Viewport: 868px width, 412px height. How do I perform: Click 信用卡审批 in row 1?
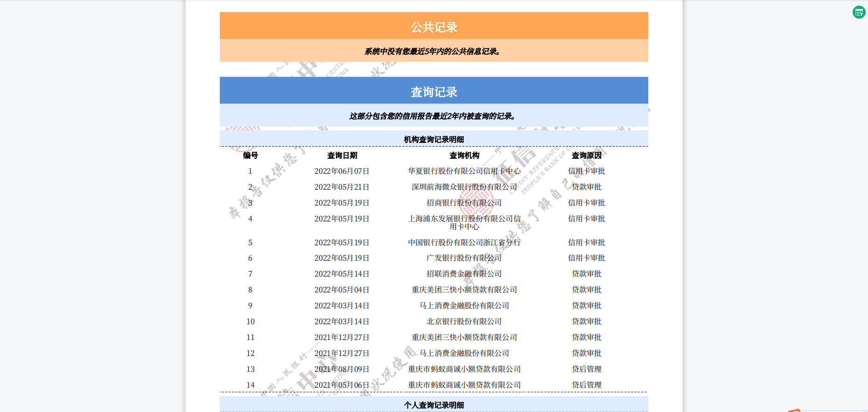coord(587,171)
